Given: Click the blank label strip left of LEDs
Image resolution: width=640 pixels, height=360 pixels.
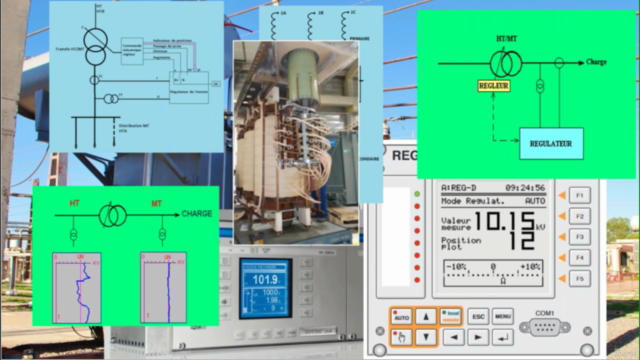Looking at the screenshot, I should [x=396, y=237].
